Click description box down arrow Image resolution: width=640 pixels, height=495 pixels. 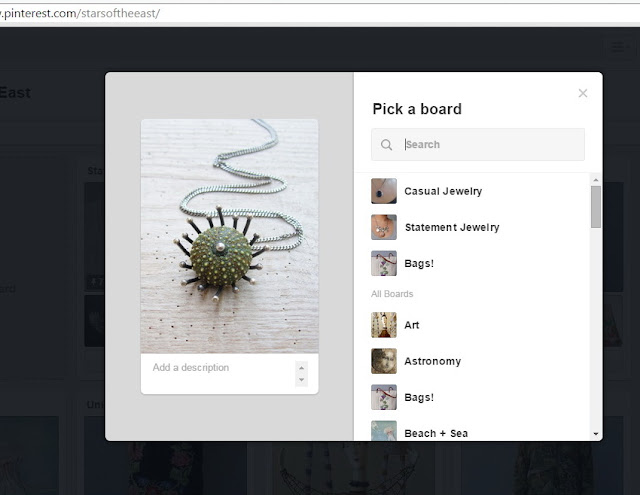(x=301, y=380)
